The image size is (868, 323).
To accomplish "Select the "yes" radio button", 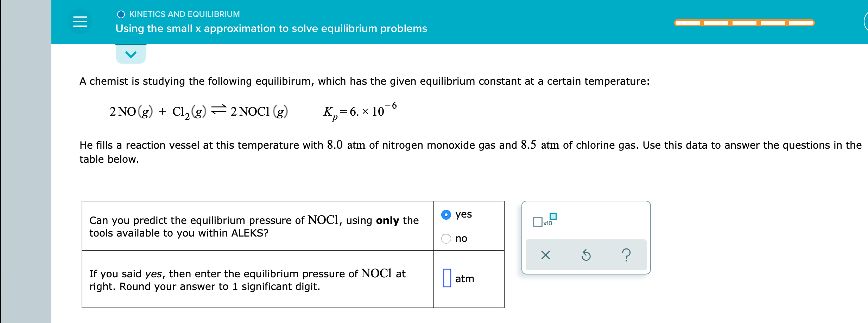I will 446,214.
